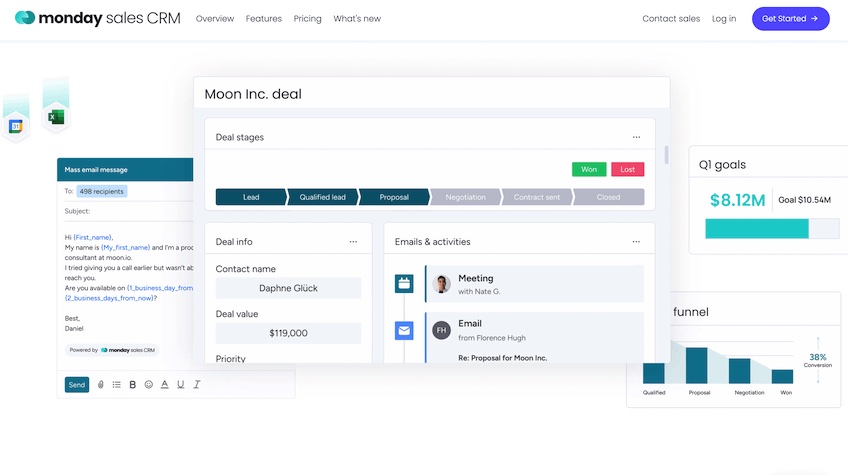Mark the deal as Lost
The height and width of the screenshot is (475, 848).
(x=627, y=169)
